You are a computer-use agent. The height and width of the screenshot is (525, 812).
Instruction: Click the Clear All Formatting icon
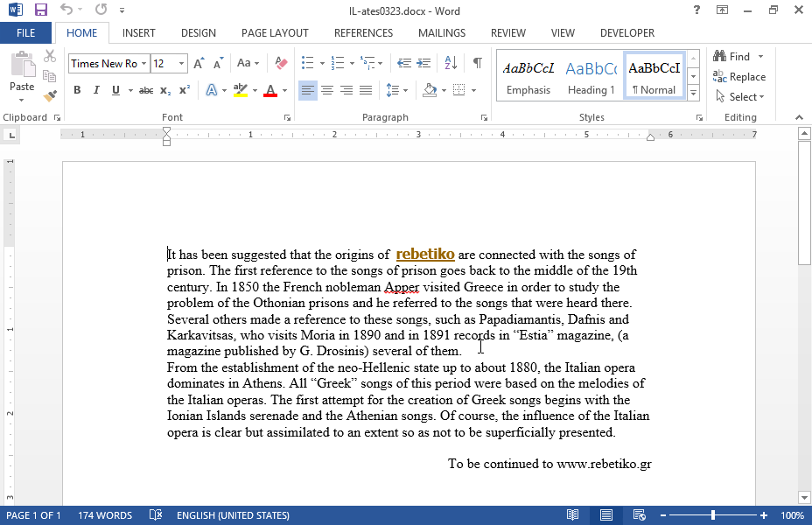281,63
